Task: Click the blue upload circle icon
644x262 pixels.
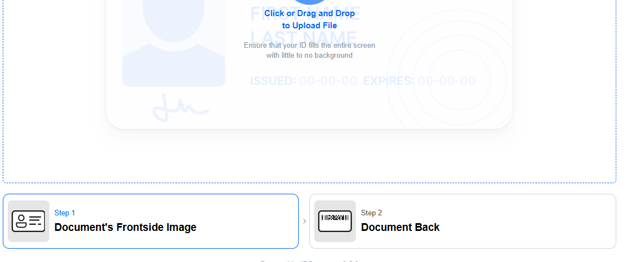Action: [x=309, y=2]
